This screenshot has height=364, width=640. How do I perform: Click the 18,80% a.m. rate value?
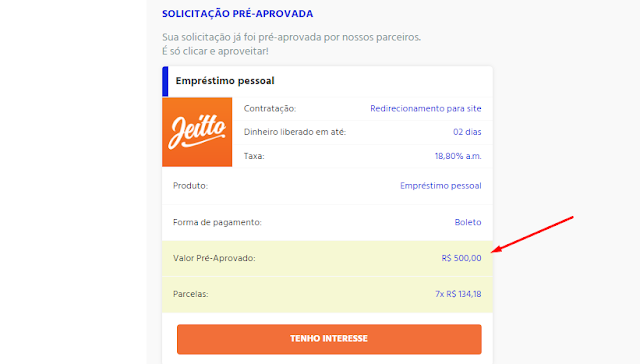[458, 156]
